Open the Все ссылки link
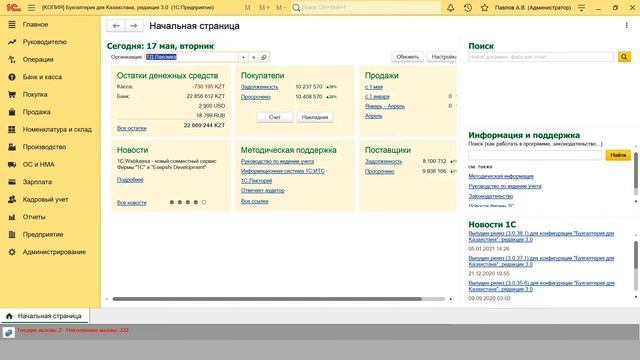Image resolution: width=640 pixels, height=360 pixels. (255, 201)
